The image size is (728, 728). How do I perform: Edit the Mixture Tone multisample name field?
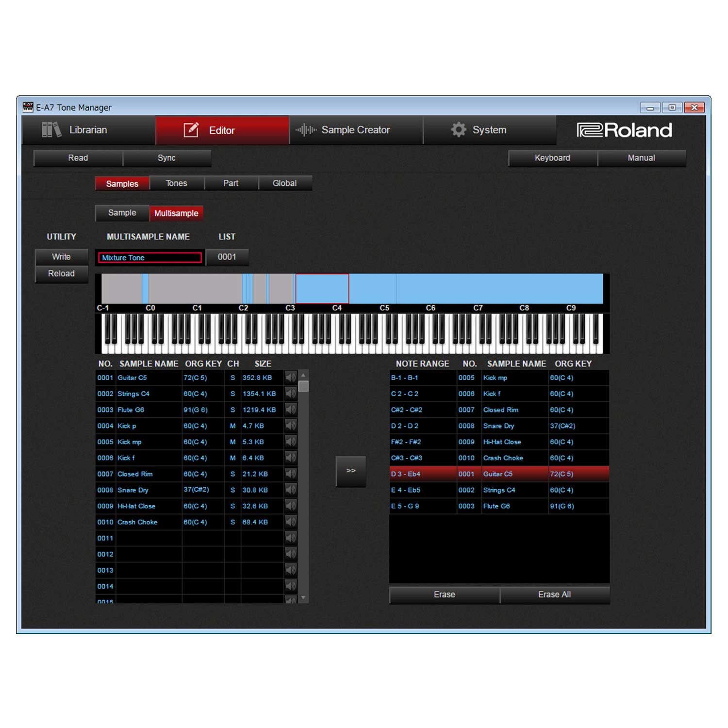(x=150, y=258)
